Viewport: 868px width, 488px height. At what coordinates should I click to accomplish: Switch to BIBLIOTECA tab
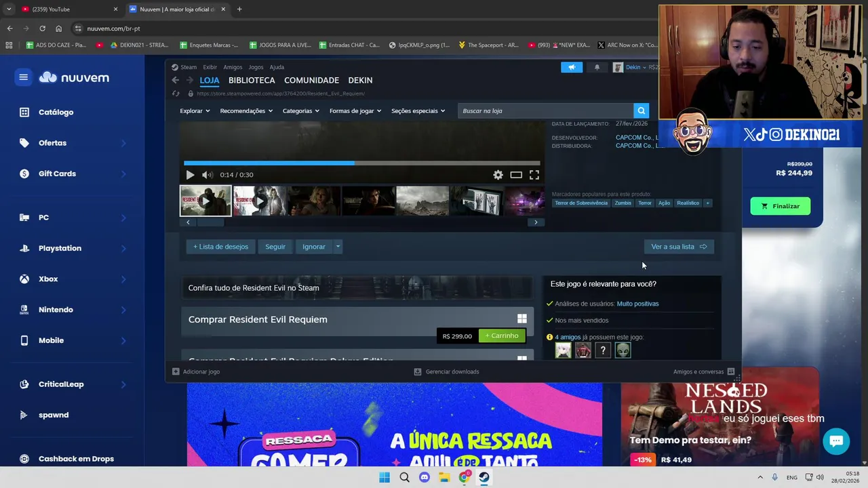[252, 80]
